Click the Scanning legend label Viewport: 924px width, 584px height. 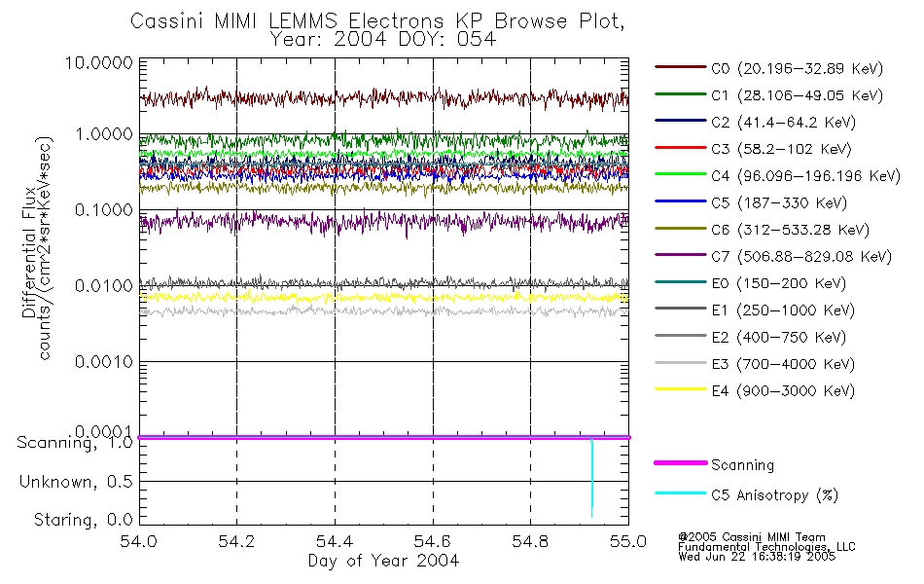742,465
